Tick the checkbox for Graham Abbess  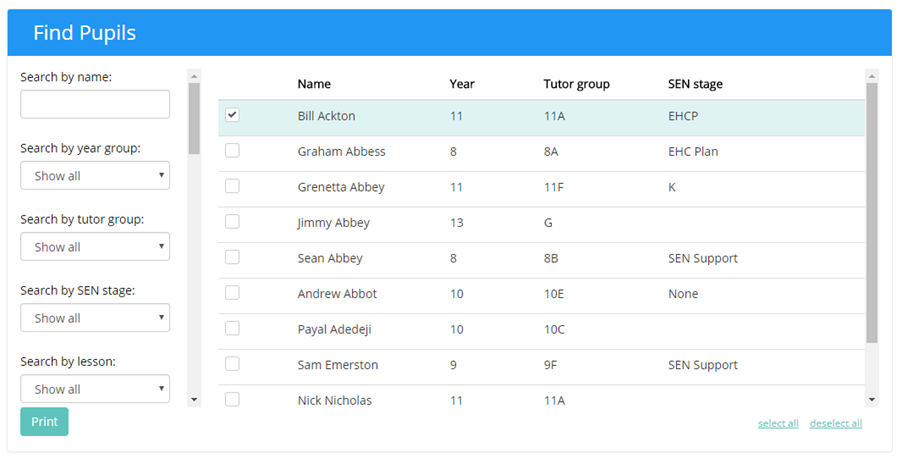[232, 151]
